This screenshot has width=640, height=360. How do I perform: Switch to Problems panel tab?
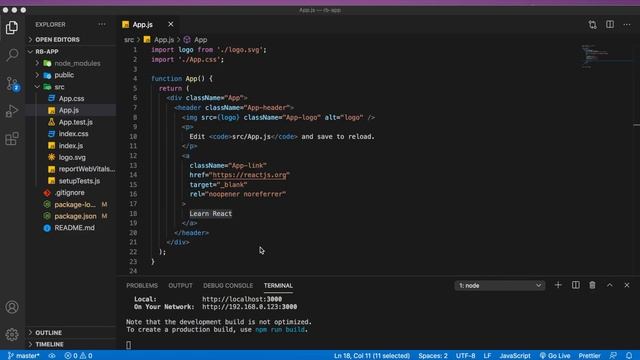[142, 285]
